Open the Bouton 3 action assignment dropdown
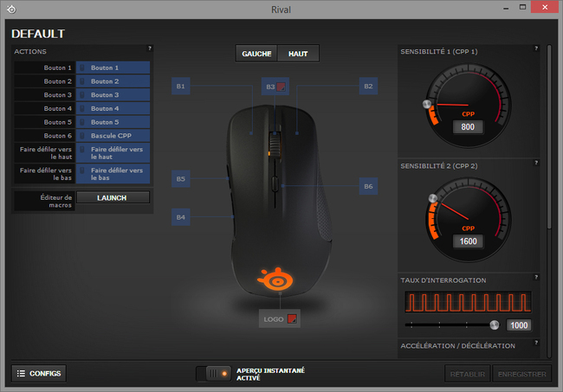The image size is (563, 392). tap(113, 95)
